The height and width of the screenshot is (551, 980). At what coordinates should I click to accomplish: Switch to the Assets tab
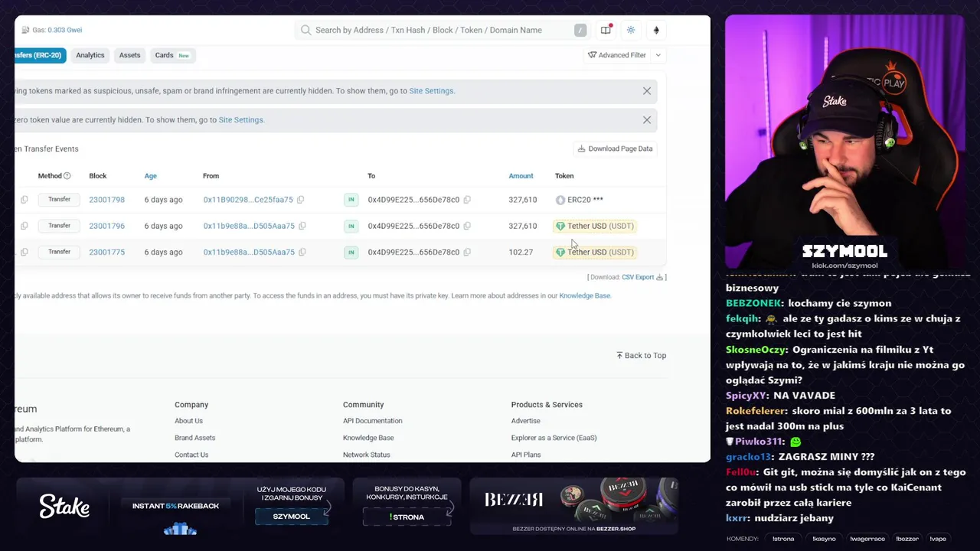tap(129, 55)
